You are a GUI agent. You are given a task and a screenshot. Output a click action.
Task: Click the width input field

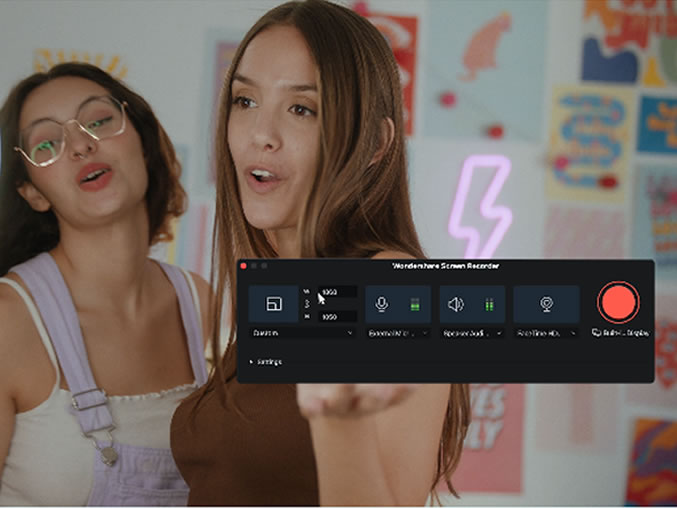(x=336, y=292)
